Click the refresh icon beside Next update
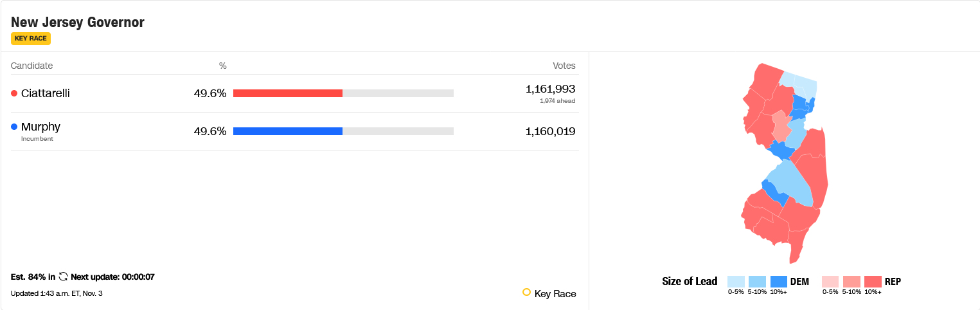Viewport: 980px width, 310px height. (63, 277)
